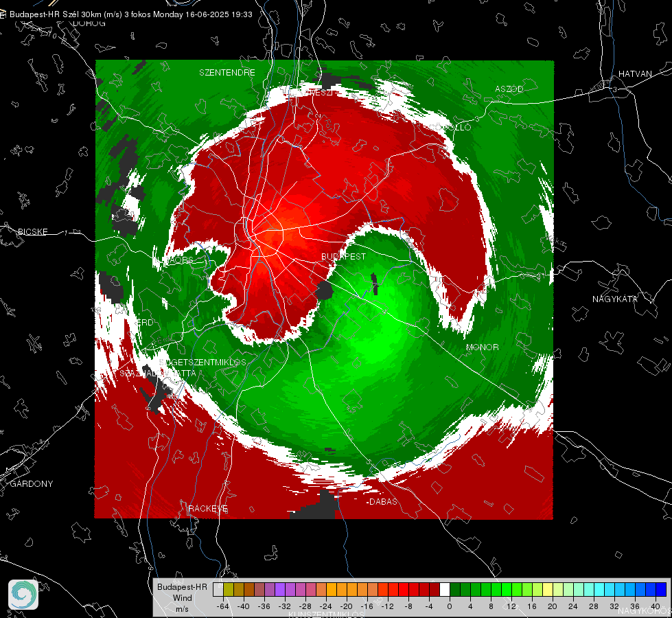Select the light gray leftmost legend swatch
The image size is (672, 618).
(x=218, y=590)
